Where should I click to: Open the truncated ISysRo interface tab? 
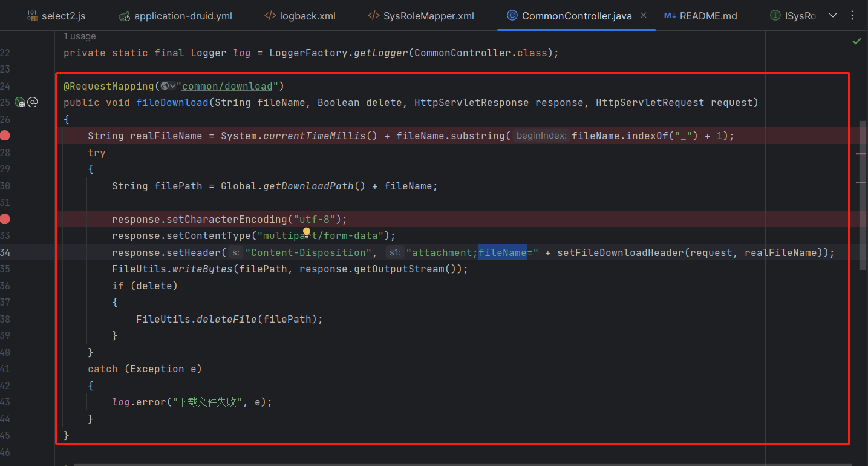point(793,16)
